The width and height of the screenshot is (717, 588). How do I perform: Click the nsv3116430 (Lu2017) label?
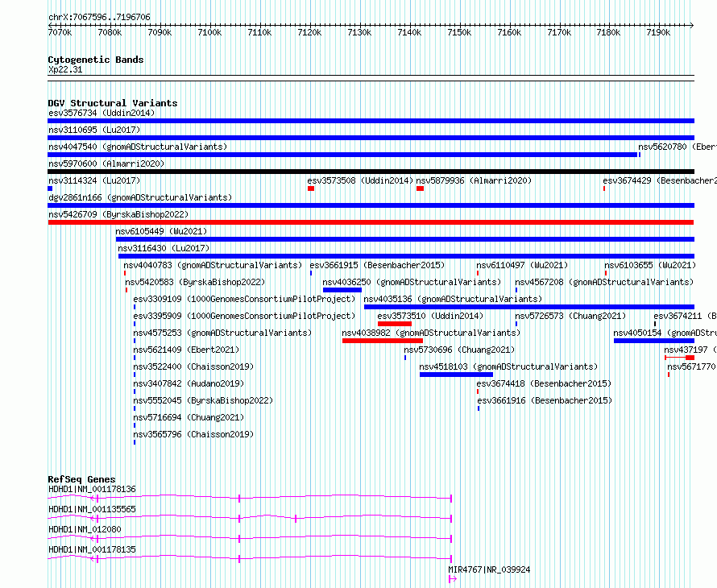click(x=164, y=248)
